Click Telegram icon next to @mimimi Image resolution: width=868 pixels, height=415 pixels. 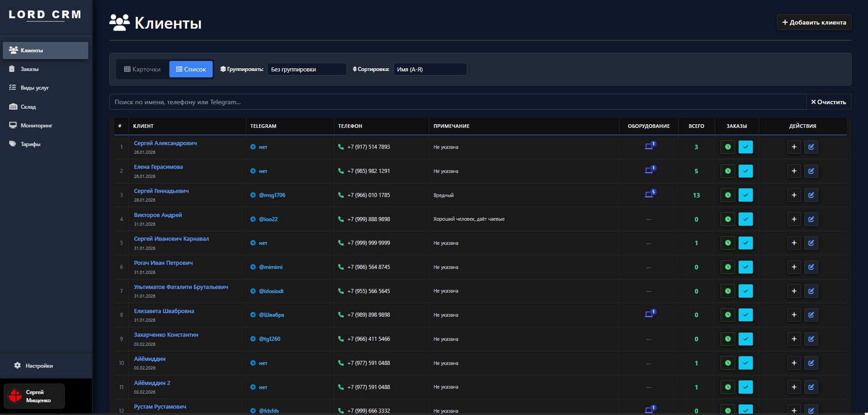click(253, 267)
